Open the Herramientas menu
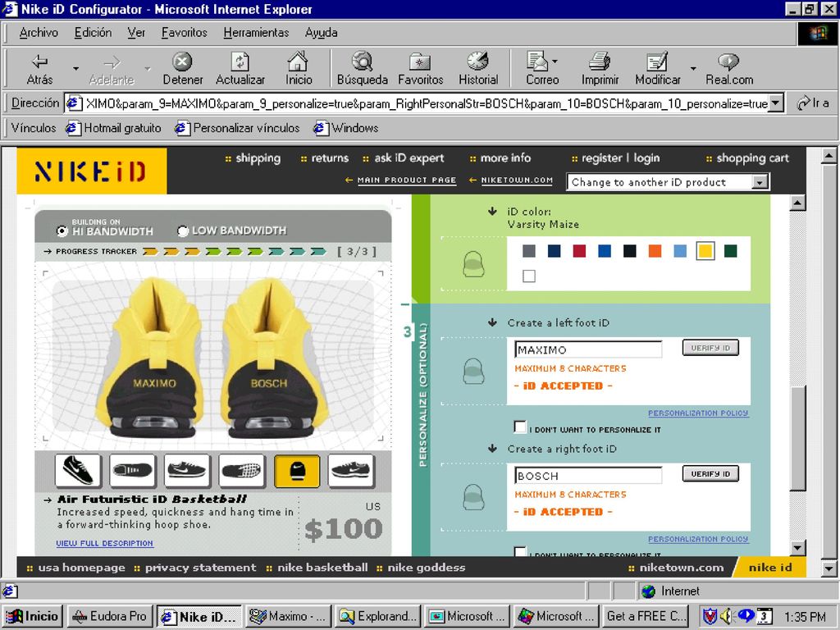 [x=256, y=33]
